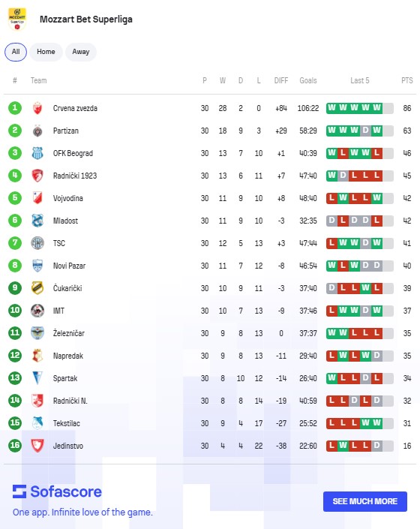This screenshot has height=529, width=420.
Task: Click the Sofascore logo
Action: [x=57, y=491]
